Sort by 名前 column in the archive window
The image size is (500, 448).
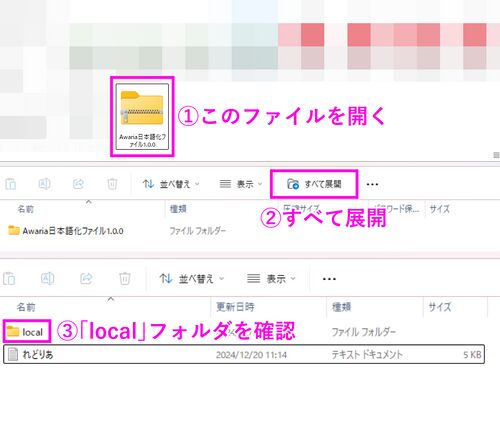26,209
